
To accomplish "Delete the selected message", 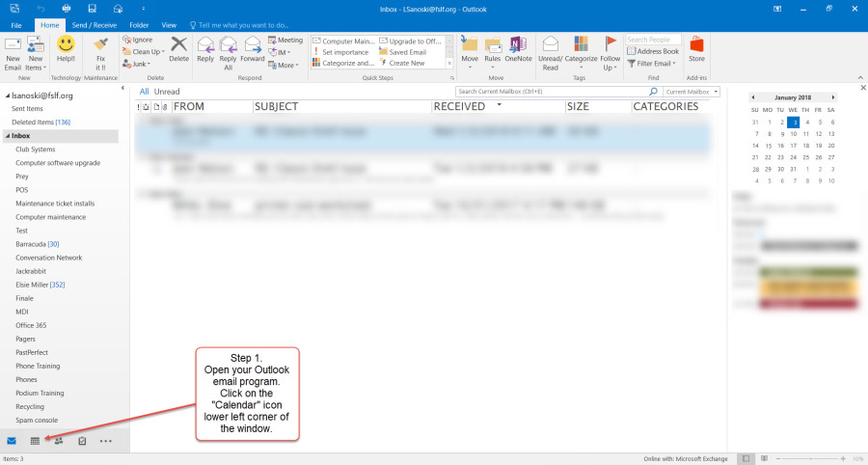I will (178, 49).
